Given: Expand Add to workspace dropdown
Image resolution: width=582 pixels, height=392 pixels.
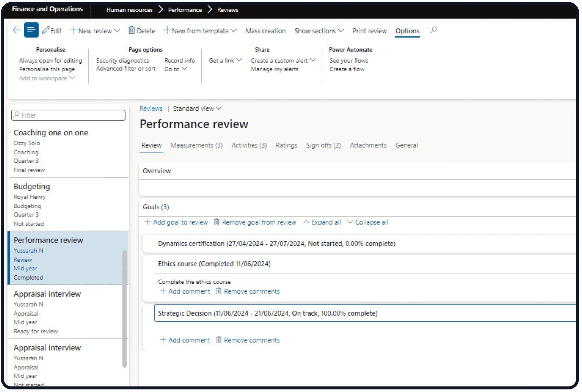Looking at the screenshot, I should coord(47,78).
